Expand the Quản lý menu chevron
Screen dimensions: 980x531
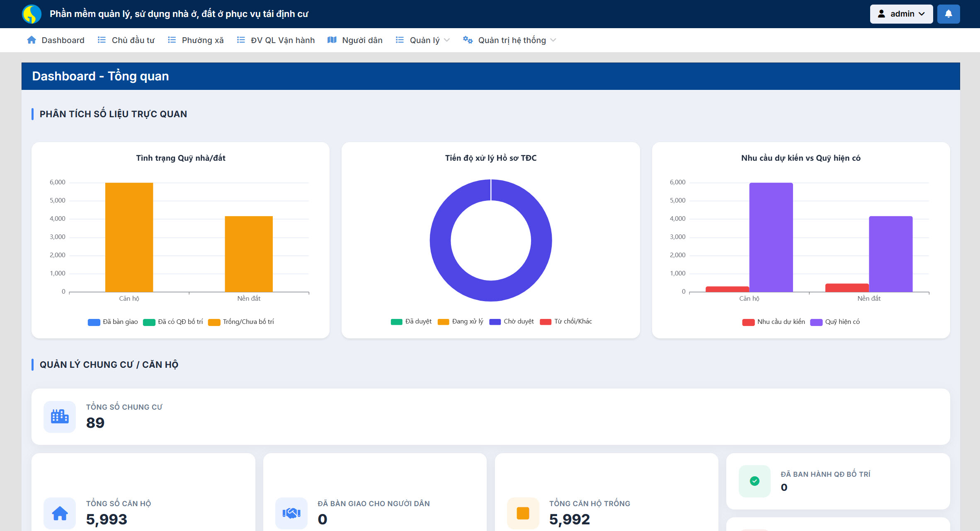click(447, 40)
